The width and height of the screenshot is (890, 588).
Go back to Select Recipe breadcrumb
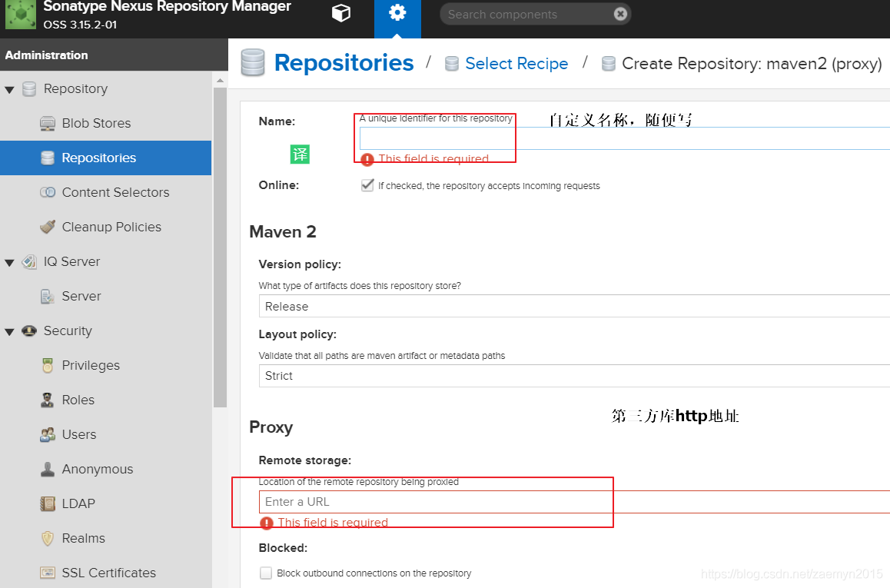[x=516, y=64]
